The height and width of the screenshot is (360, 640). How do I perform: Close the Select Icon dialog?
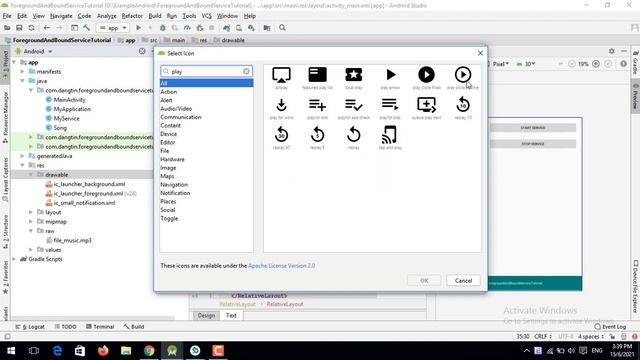(x=480, y=53)
